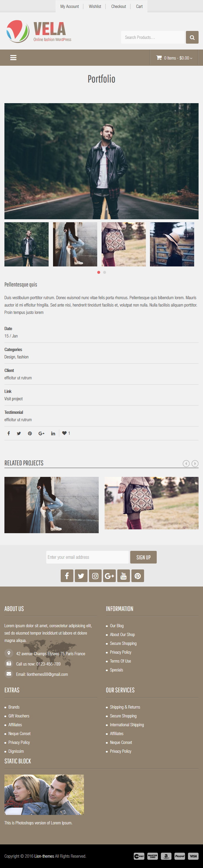Select the handbag gallery thumbnail
Screen dimensions: 203x868
coord(123,244)
